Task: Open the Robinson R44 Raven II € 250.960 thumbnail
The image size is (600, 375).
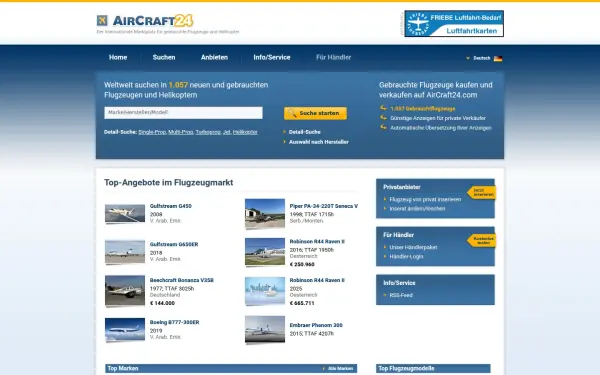Action: pos(265,252)
